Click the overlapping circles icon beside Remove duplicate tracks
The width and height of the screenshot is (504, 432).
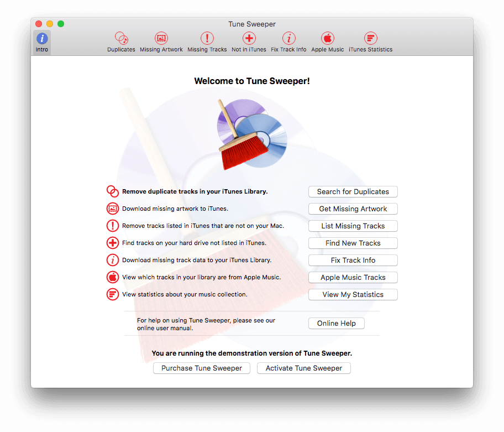click(x=113, y=191)
